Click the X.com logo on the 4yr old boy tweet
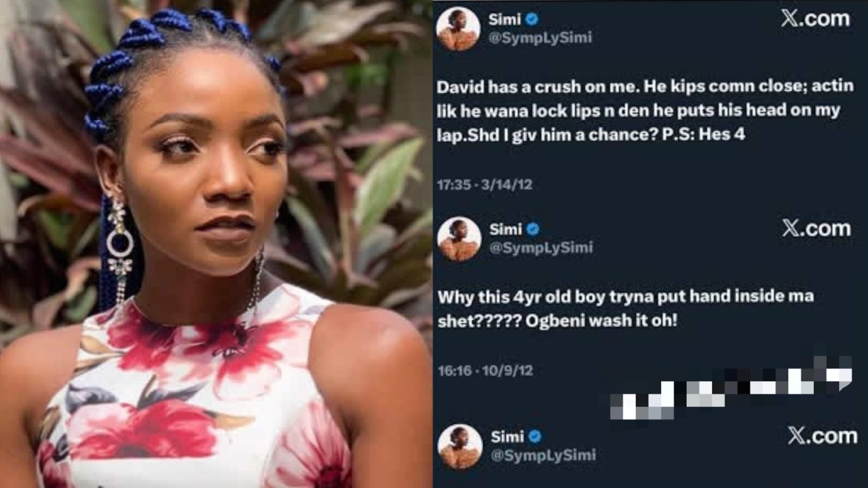 (x=816, y=228)
